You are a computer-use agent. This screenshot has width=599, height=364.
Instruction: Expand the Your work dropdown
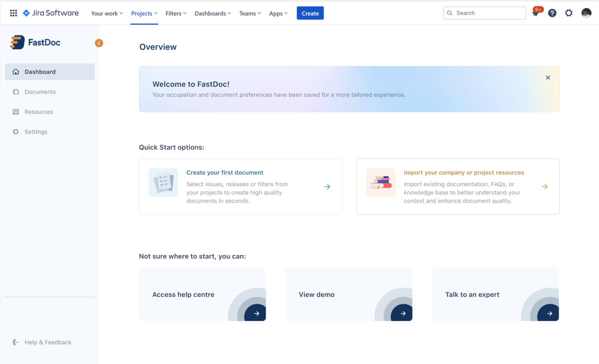tap(107, 13)
